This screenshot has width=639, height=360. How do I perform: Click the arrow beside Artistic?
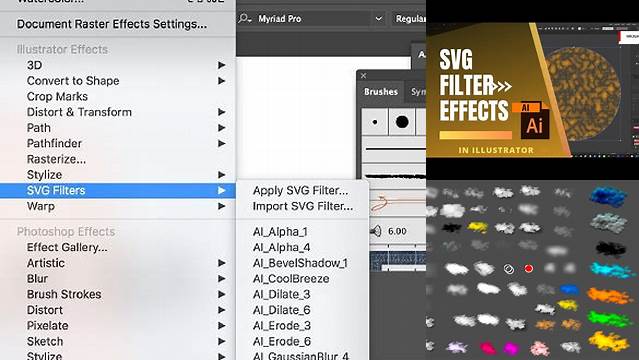(x=221, y=263)
